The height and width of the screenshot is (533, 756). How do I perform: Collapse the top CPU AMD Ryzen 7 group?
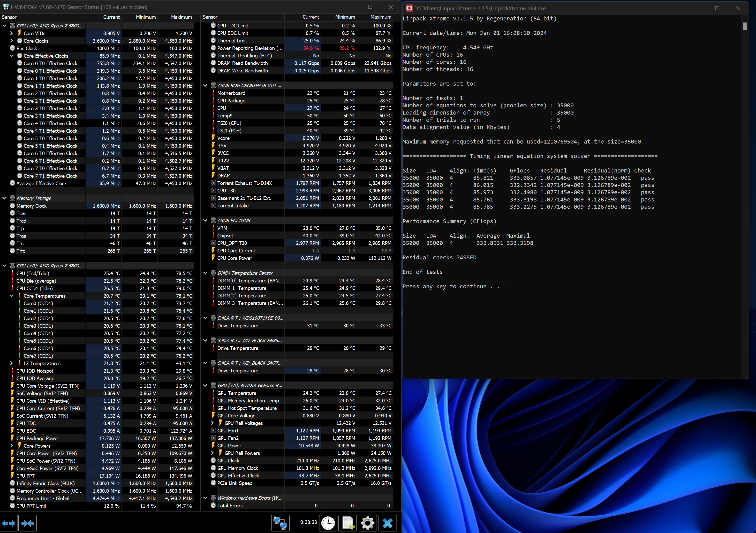[5, 26]
